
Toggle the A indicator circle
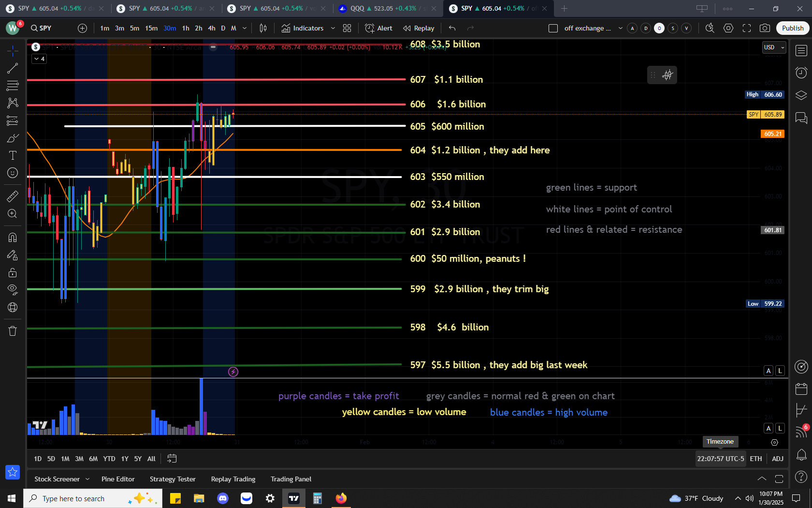click(x=632, y=28)
